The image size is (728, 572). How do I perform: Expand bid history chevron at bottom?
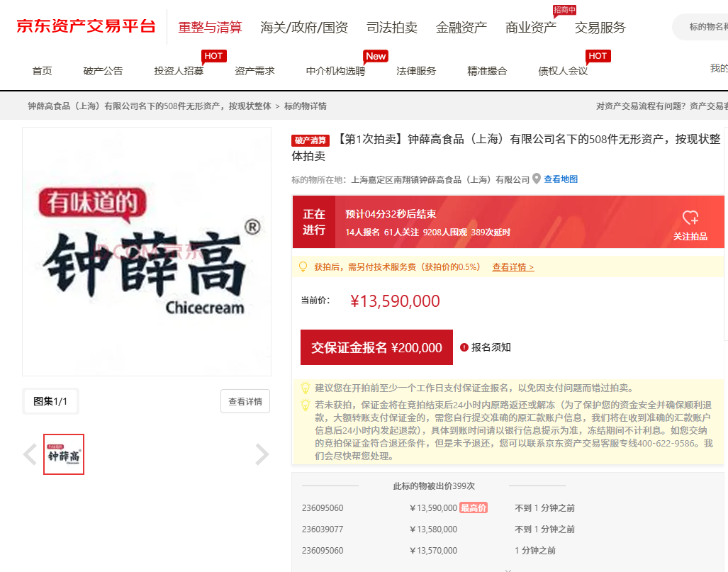(x=508, y=570)
